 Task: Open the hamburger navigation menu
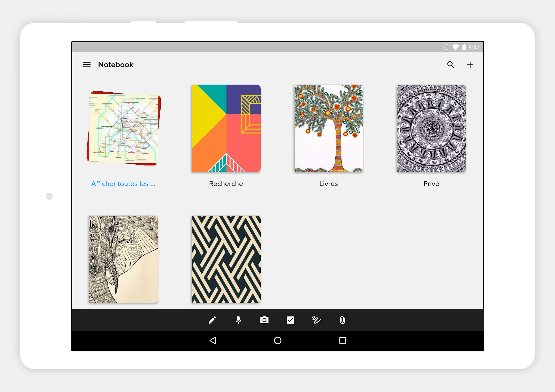(x=87, y=65)
